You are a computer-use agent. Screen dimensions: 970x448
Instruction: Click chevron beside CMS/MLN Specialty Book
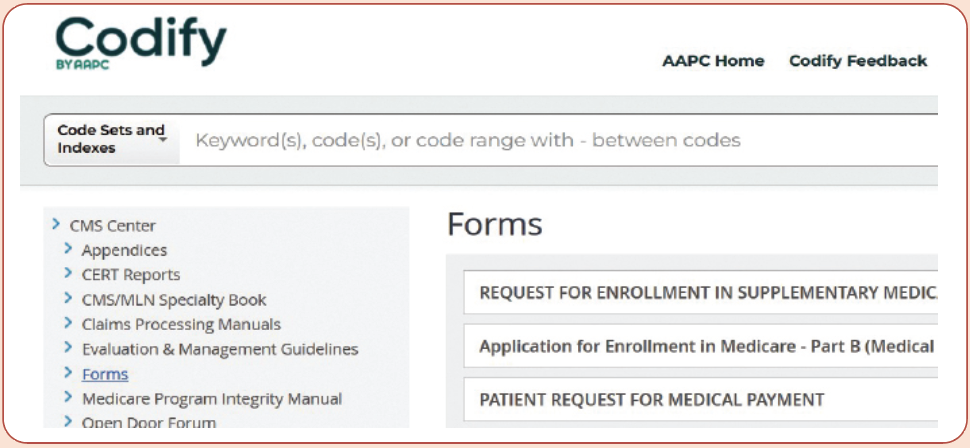pyautogui.click(x=68, y=298)
